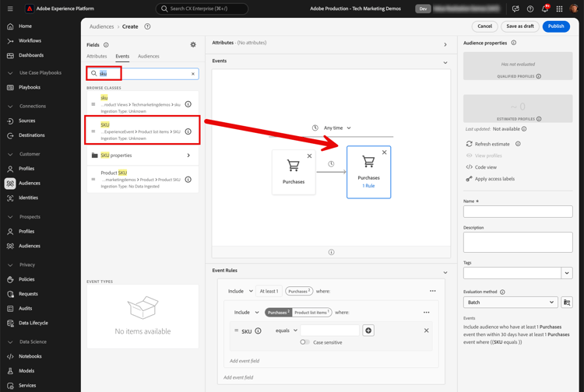Click the Search CX Enterprise box
Viewport: 584px width, 392px height.
click(x=202, y=9)
